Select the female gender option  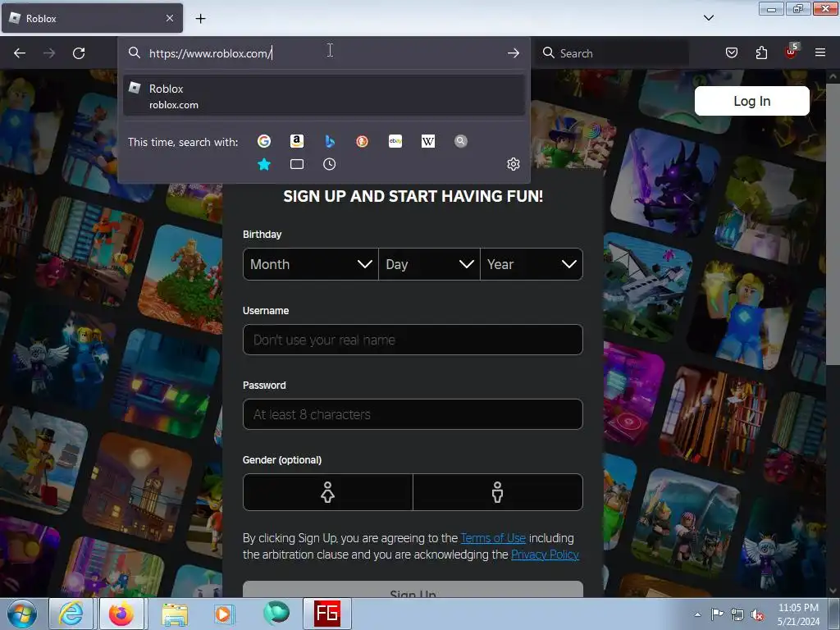[328, 492]
